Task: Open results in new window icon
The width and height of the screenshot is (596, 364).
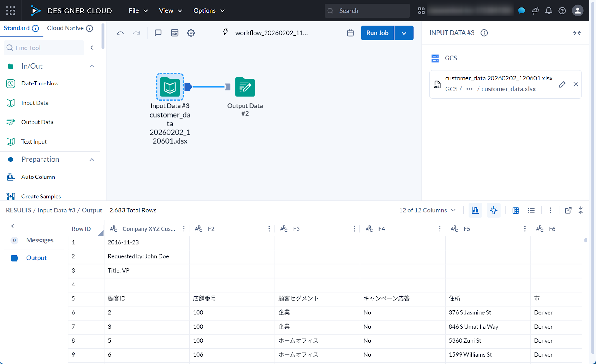Action: pos(568,210)
